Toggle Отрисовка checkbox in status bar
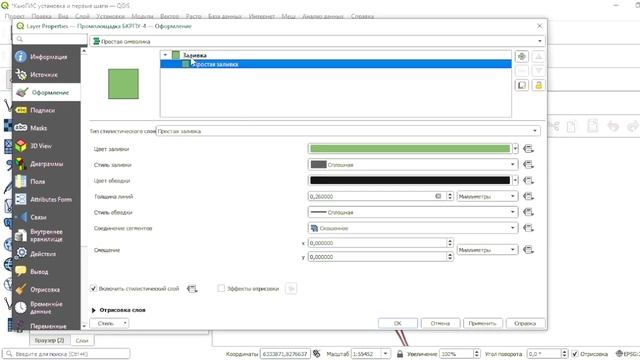640x360 pixels. (x=575, y=354)
